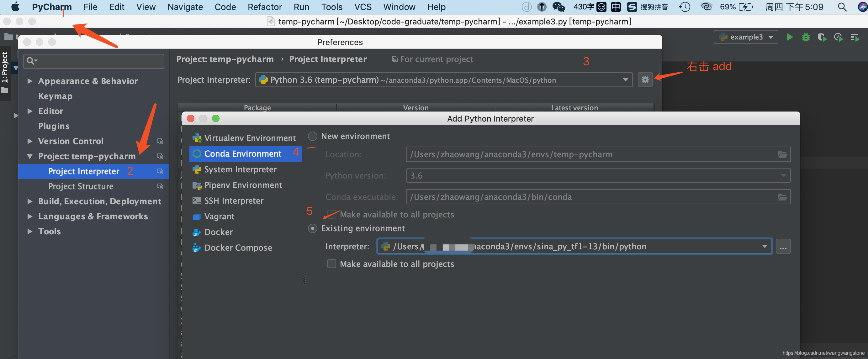Screen dimensions: 868x359
Task: Open the example3 run configuration dropdown
Action: (x=746, y=37)
